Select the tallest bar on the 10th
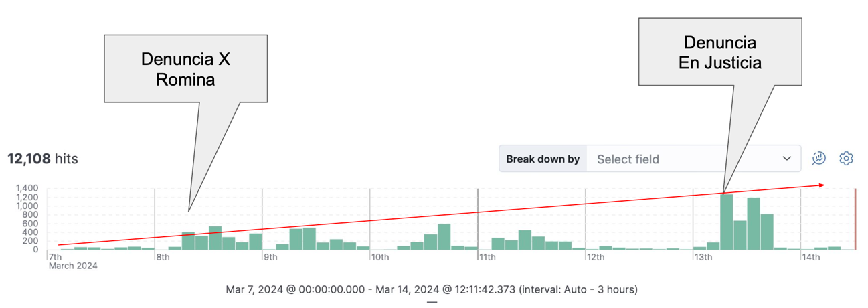Image resolution: width=868 pixels, height=308 pixels. (x=444, y=237)
